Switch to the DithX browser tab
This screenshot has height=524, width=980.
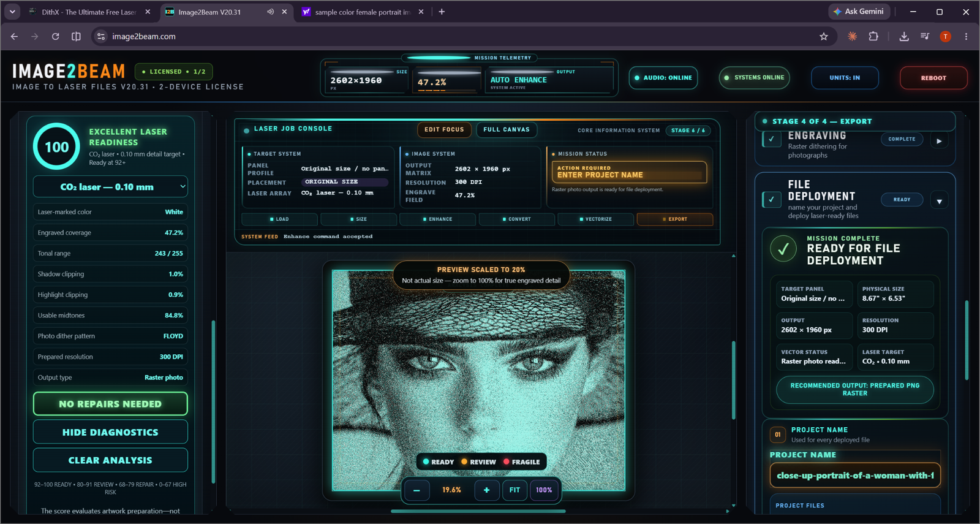(x=89, y=12)
